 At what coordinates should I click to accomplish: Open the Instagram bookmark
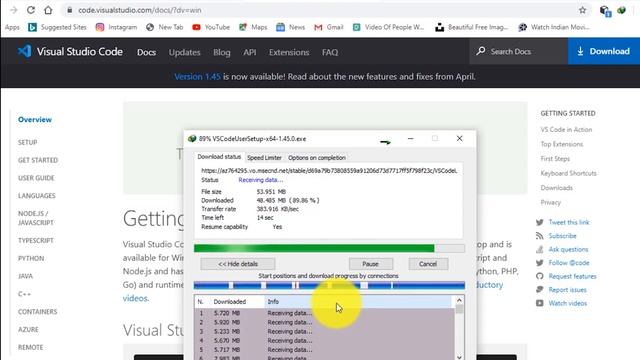tap(116, 27)
